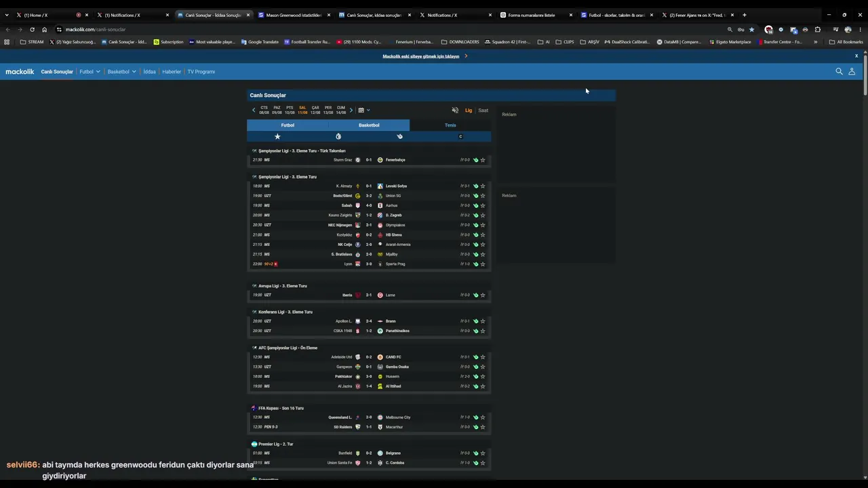Click the favorites star filter icon
The width and height of the screenshot is (868, 488).
277,136
